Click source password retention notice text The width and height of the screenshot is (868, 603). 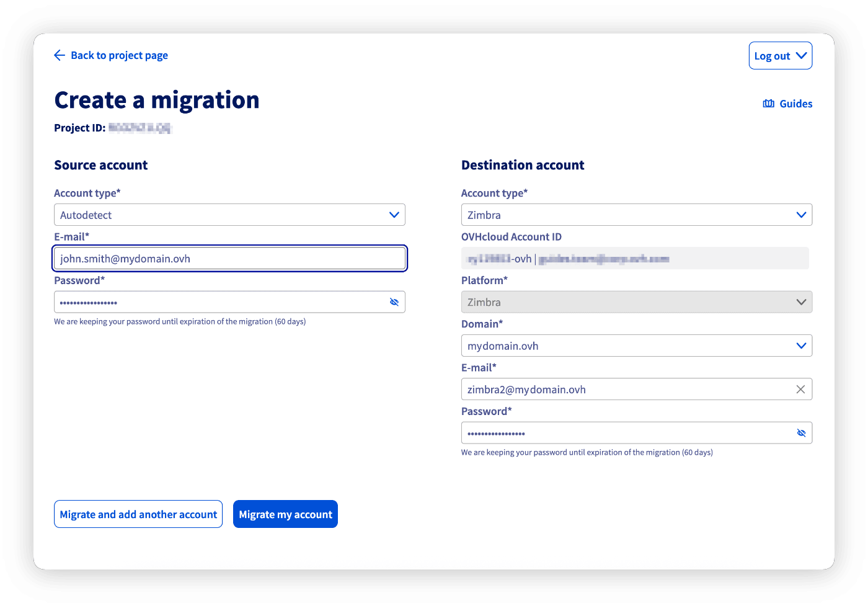[180, 321]
